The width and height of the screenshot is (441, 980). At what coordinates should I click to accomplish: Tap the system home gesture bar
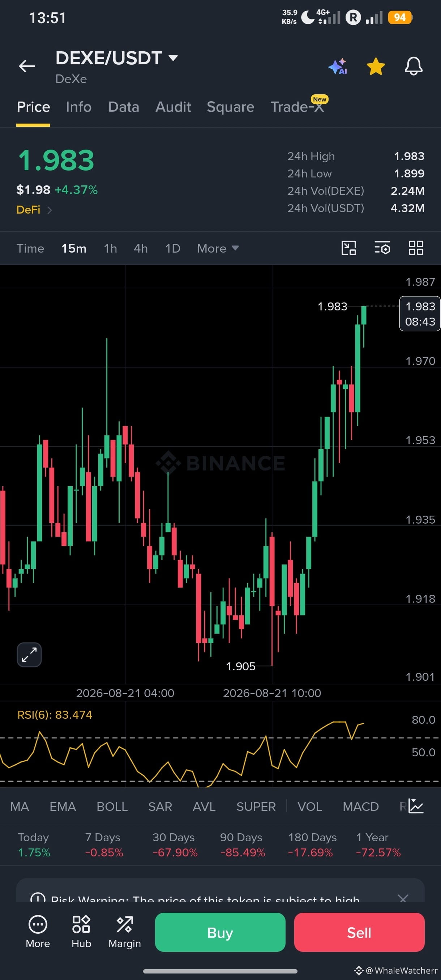220,971
